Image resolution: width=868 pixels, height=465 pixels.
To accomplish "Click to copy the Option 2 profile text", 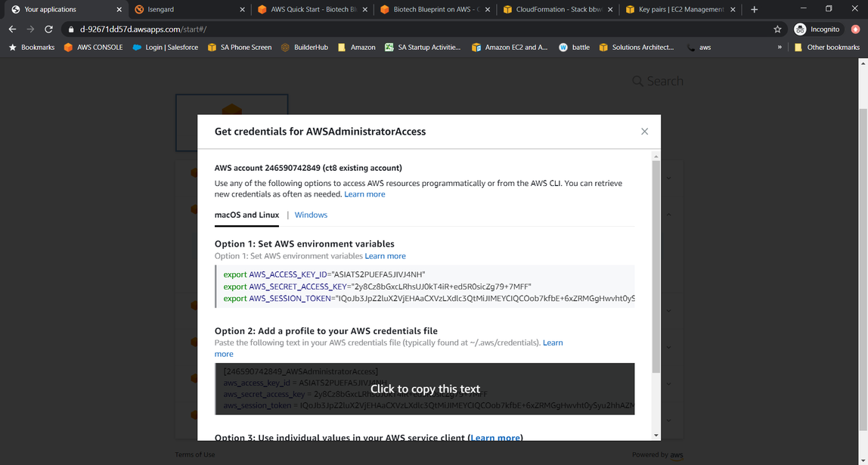I will click(425, 389).
